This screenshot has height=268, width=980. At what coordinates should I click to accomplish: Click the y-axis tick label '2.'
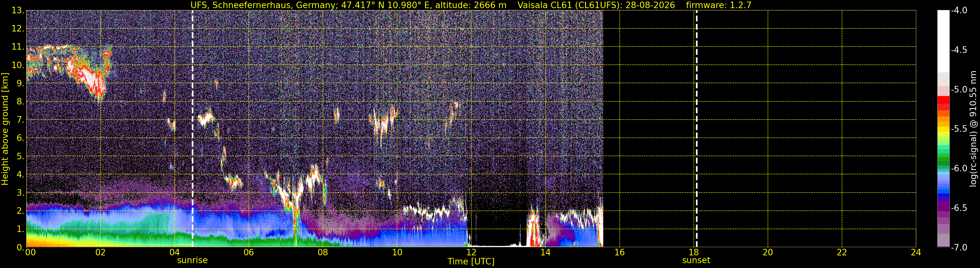click(20, 211)
